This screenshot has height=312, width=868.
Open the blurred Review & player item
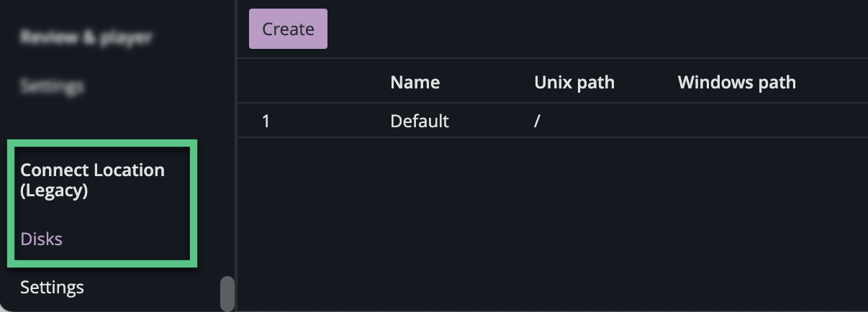[86, 37]
